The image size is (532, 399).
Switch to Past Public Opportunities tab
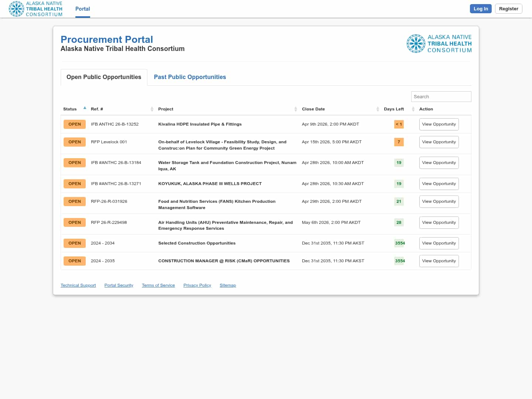coord(190,77)
